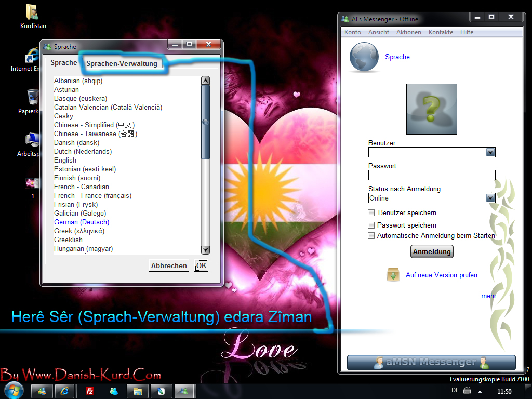Select Danish (dansk) in the list
Image resolution: width=532 pixels, height=399 pixels.
[x=77, y=142]
